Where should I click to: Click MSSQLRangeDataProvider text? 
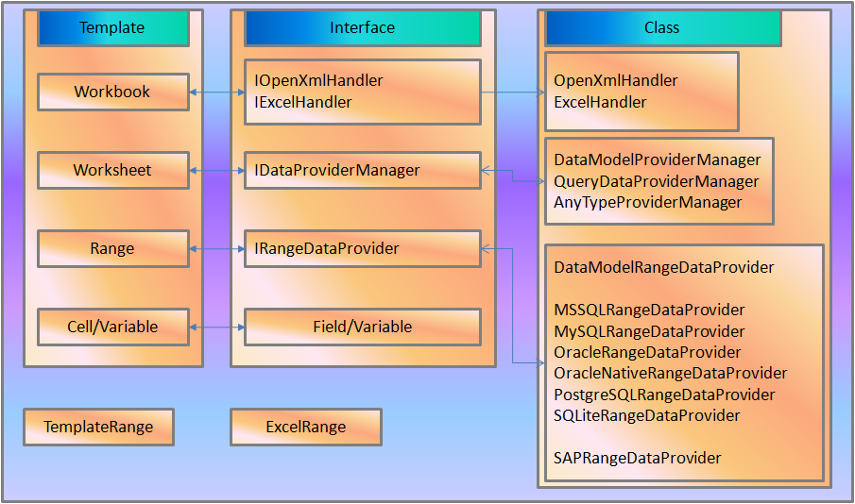pos(649,310)
